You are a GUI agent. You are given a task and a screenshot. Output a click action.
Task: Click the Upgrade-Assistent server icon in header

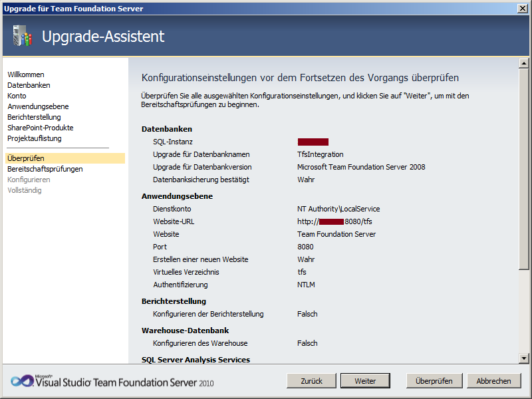[x=23, y=36]
